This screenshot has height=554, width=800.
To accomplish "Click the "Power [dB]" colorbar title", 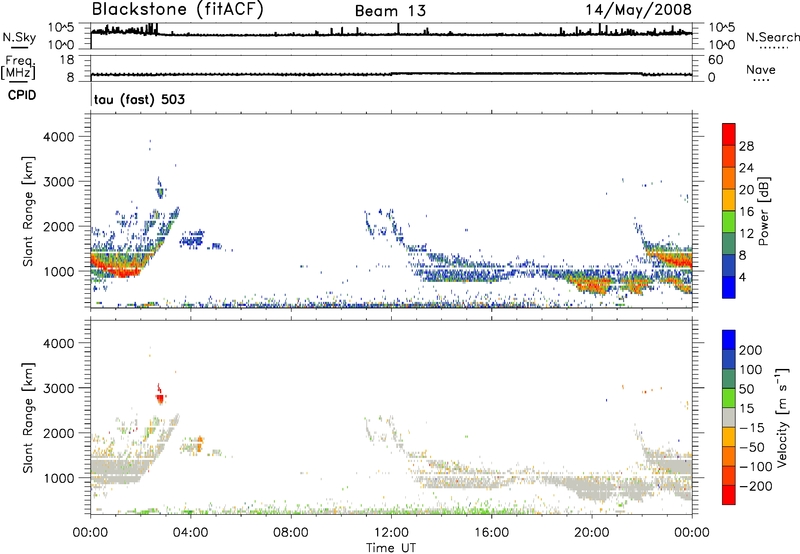I will 764,211.
